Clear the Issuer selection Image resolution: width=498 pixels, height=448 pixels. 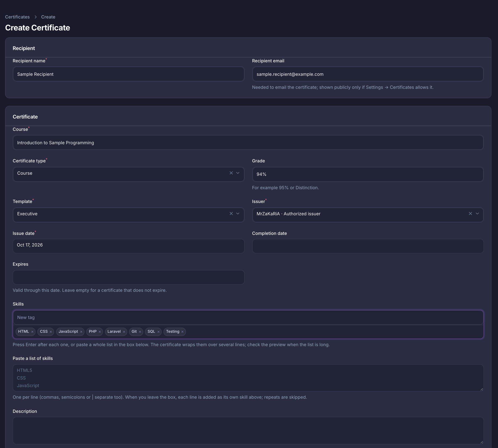470,214
